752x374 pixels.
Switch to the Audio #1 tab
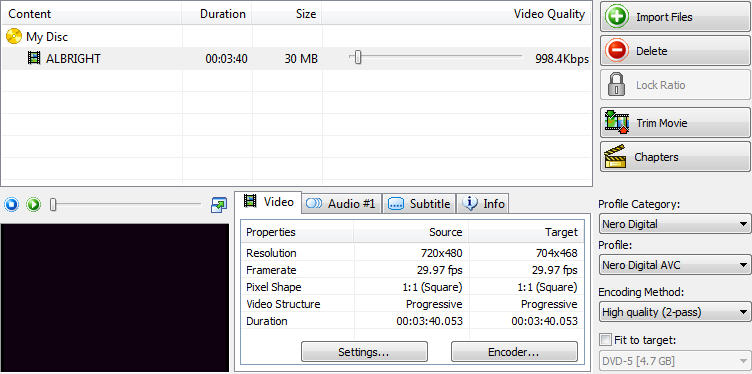[341, 203]
